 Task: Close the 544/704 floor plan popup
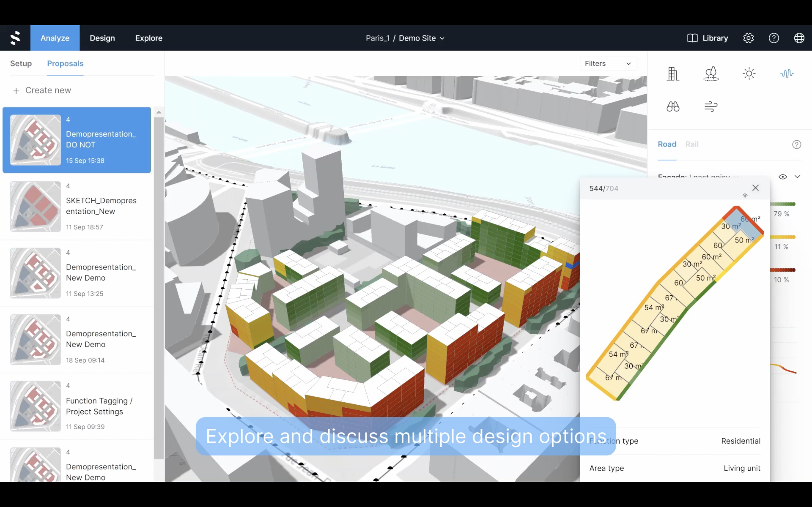(756, 188)
